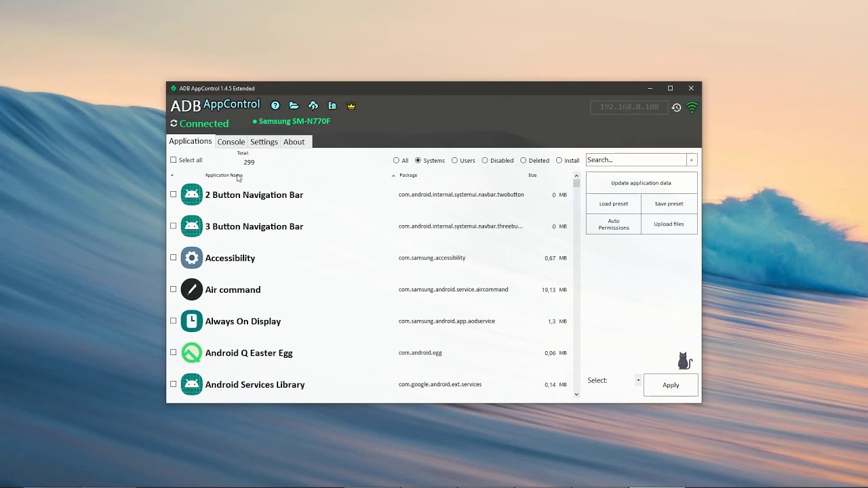The height and width of the screenshot is (488, 868).
Task: Switch to the Console tab
Action: point(231,142)
